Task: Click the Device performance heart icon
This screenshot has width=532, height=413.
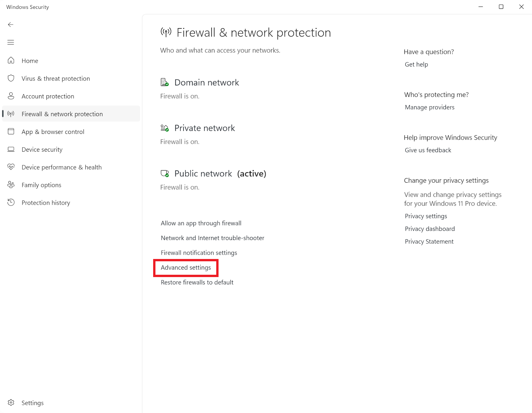Action: click(x=11, y=167)
